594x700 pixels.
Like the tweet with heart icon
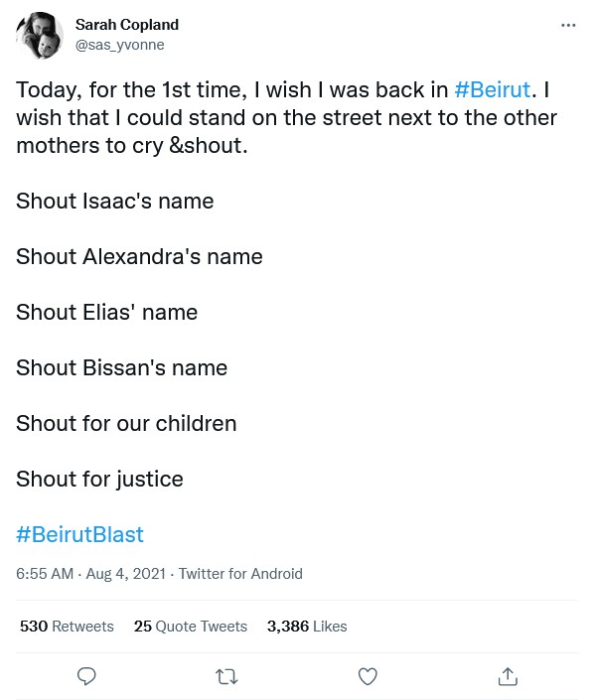point(368,677)
